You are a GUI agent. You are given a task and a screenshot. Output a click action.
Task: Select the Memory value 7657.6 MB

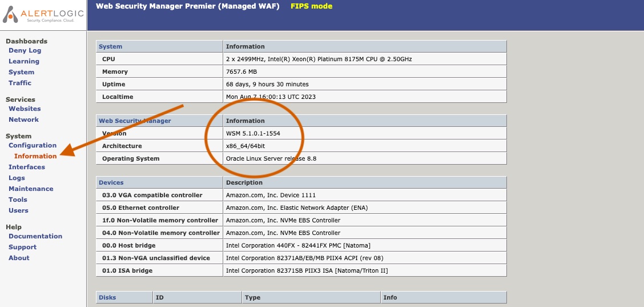click(241, 71)
